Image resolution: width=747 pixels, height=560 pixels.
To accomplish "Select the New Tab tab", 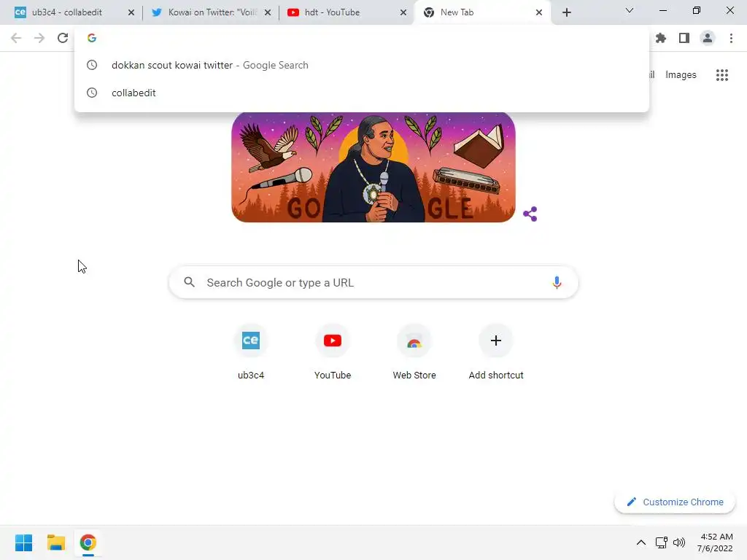I will (x=483, y=12).
